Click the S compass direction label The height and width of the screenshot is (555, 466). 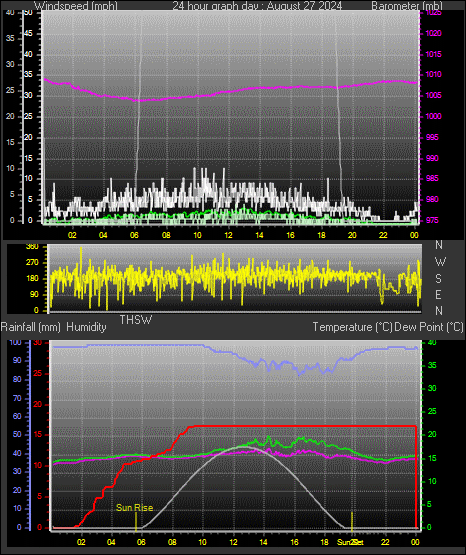coord(438,279)
